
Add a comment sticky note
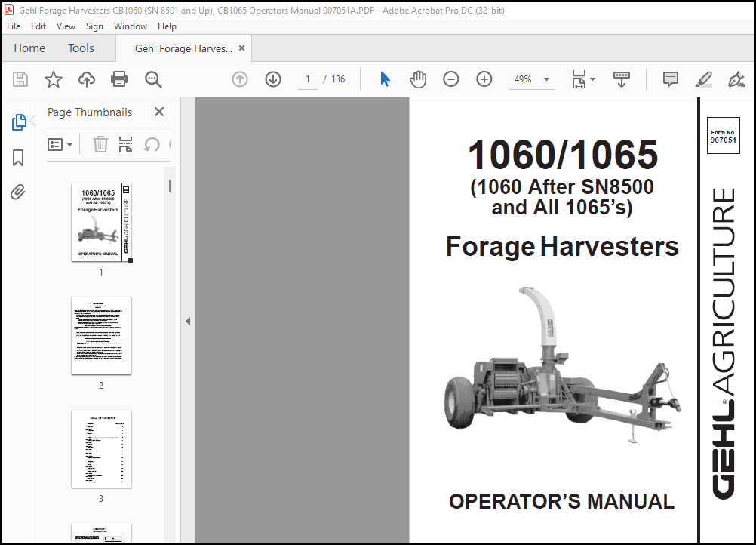click(670, 79)
